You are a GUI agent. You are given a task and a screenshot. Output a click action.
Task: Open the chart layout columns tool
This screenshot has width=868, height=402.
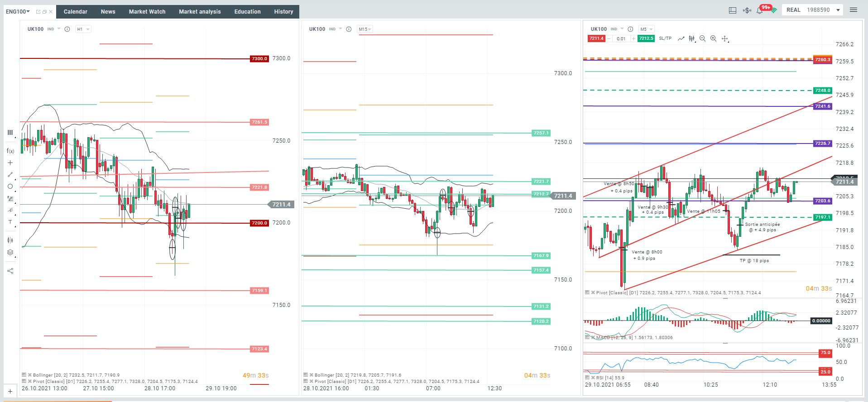[x=10, y=133]
